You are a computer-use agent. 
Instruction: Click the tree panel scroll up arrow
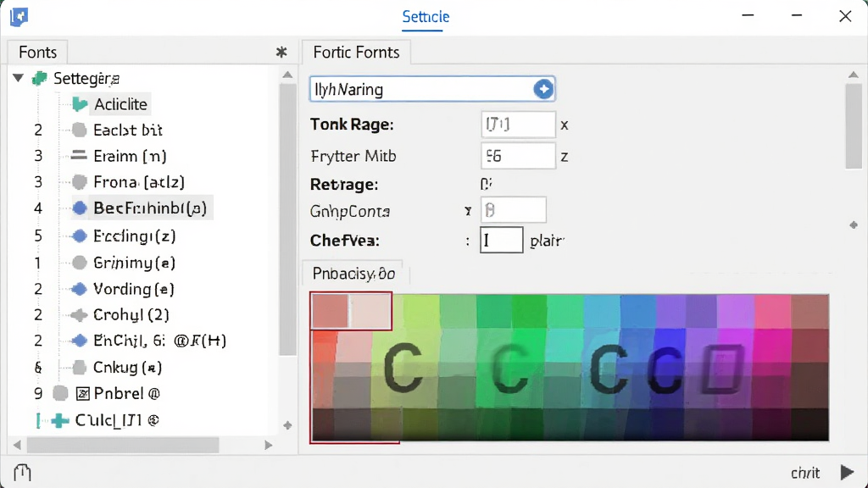pyautogui.click(x=287, y=75)
